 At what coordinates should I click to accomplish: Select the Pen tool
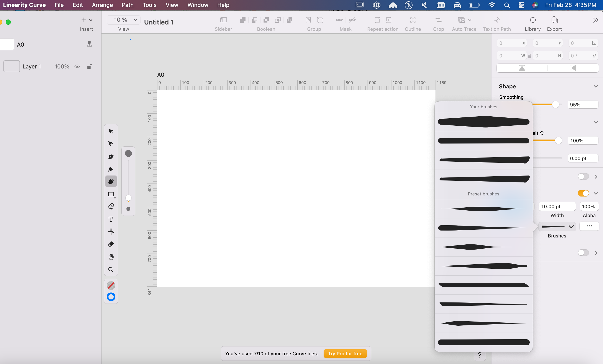pyautogui.click(x=111, y=156)
